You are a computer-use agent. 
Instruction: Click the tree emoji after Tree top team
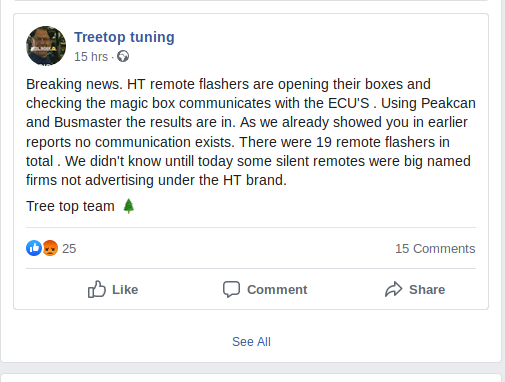click(x=129, y=206)
